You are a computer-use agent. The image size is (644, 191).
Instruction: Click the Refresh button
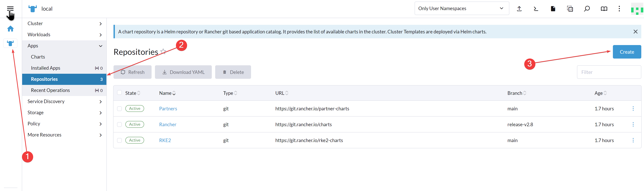pyautogui.click(x=132, y=72)
